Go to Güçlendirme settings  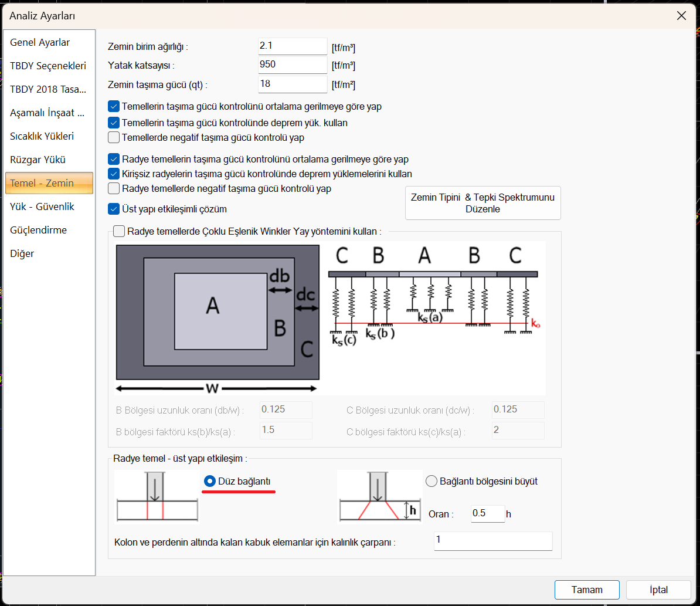click(x=38, y=230)
